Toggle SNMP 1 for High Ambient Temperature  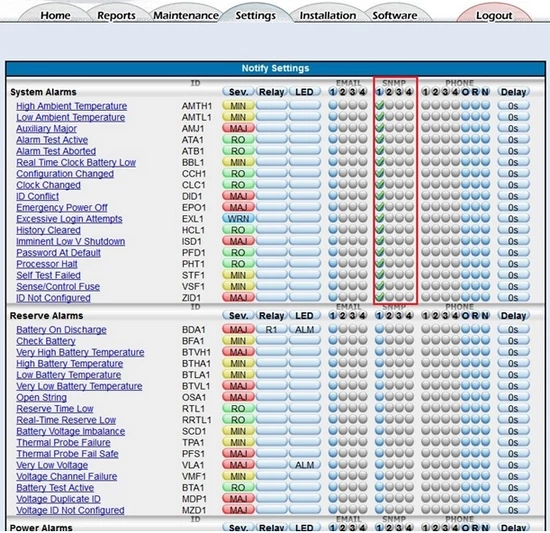379,105
